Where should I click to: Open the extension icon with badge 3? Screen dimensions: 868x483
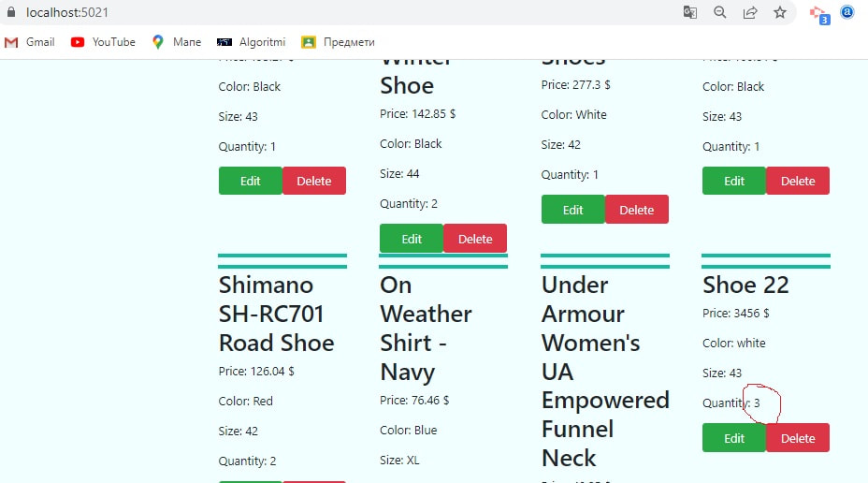[x=819, y=14]
